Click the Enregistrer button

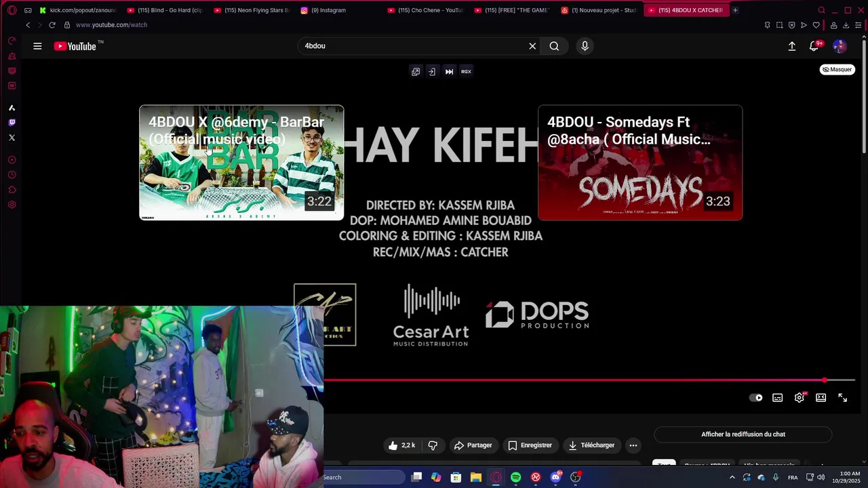click(530, 445)
